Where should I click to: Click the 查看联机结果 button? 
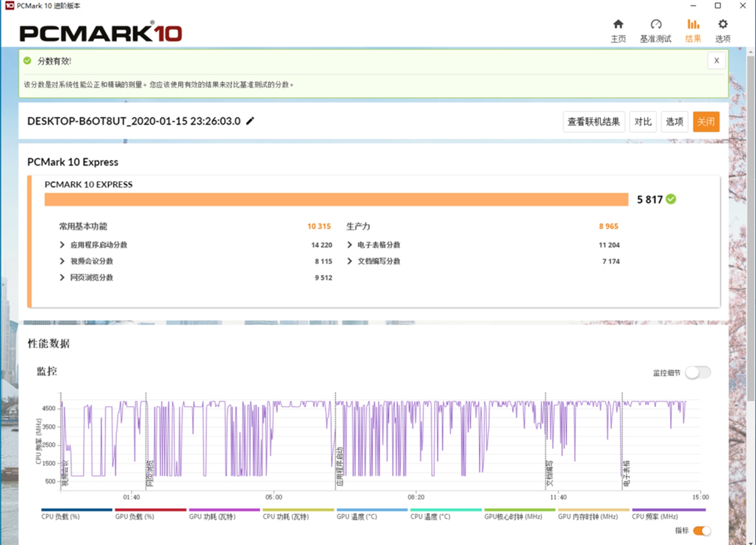click(593, 121)
